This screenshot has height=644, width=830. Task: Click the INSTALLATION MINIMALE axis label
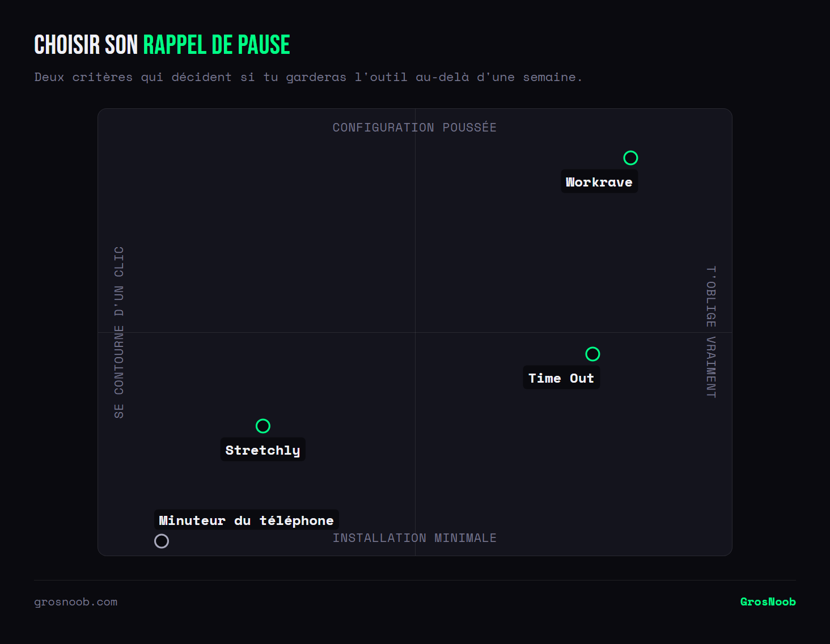414,538
